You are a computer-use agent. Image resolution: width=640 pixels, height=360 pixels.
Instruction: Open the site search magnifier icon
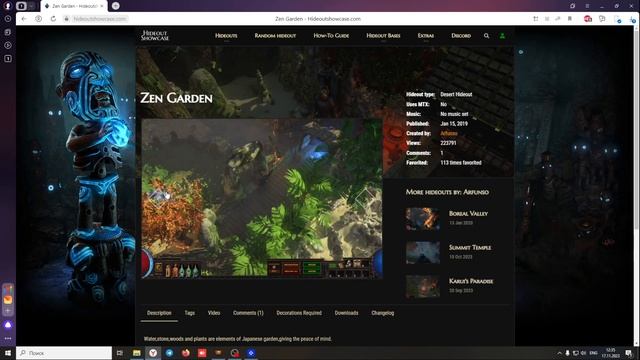486,36
